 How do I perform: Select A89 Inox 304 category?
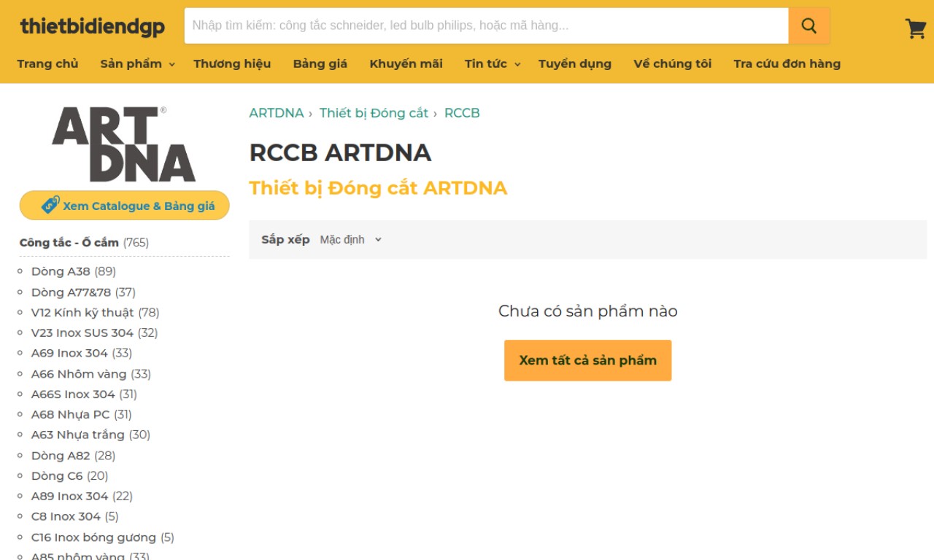pos(69,497)
